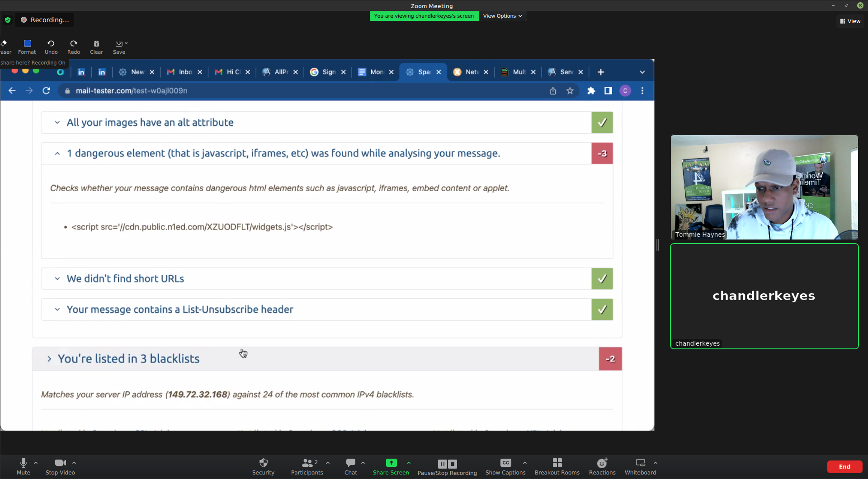
Task: Undo the last annotation
Action: pos(51,47)
